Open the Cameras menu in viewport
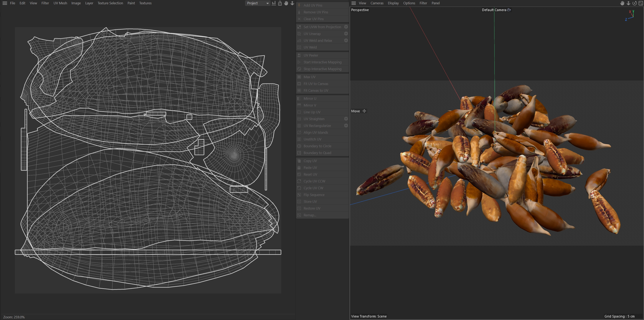This screenshot has width=644, height=320. coord(377,3)
